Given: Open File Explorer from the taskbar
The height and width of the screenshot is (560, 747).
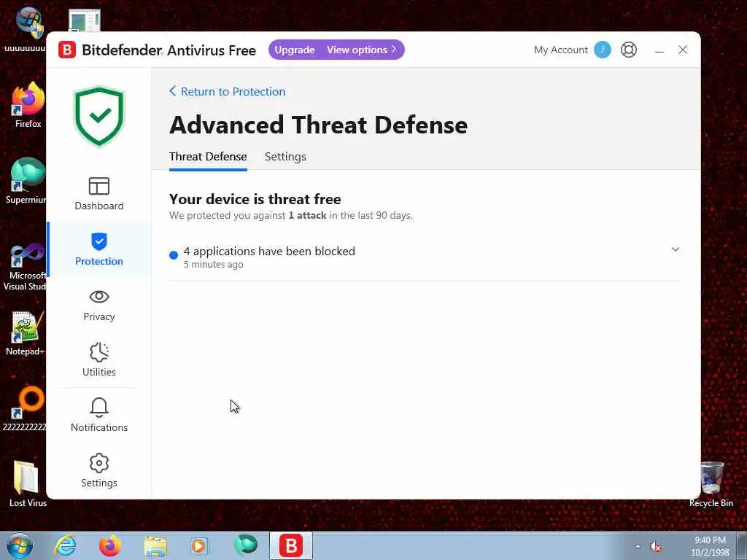Looking at the screenshot, I should pyautogui.click(x=156, y=546).
